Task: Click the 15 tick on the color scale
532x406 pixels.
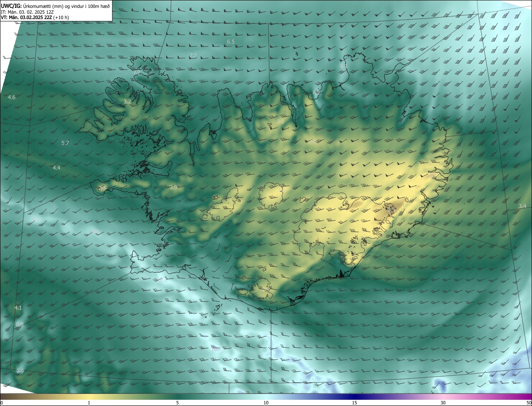Action: point(355,403)
